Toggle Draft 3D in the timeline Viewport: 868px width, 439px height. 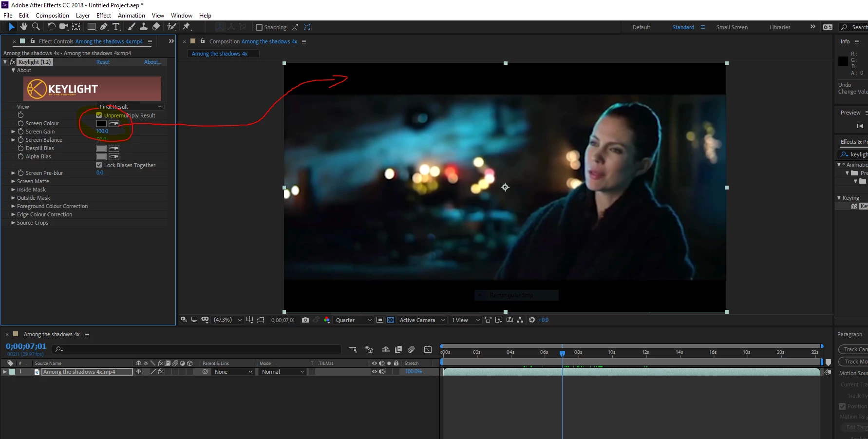[x=369, y=349]
